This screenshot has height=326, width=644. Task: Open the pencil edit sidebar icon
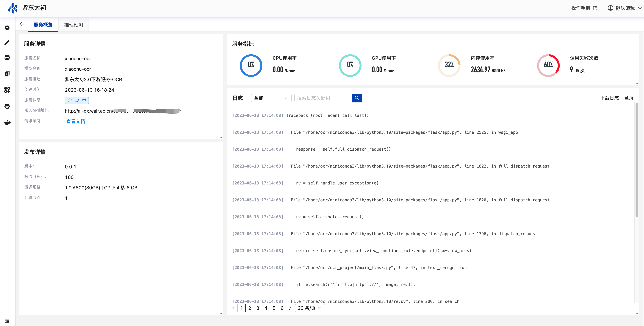pos(7,43)
